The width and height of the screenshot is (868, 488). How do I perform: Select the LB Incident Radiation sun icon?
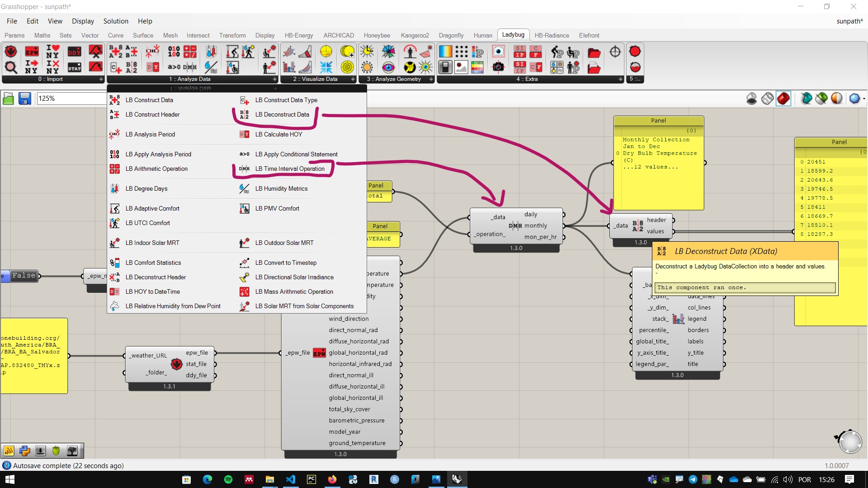click(x=367, y=67)
